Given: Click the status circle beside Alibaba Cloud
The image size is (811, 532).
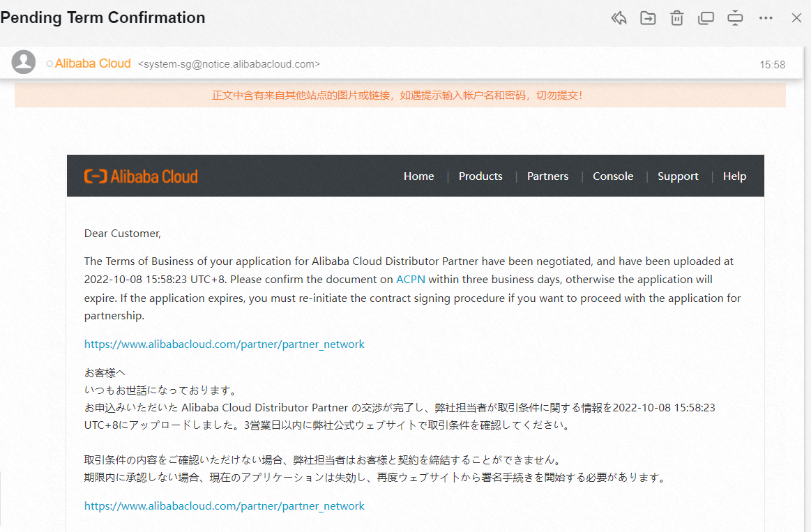Looking at the screenshot, I should [50, 64].
